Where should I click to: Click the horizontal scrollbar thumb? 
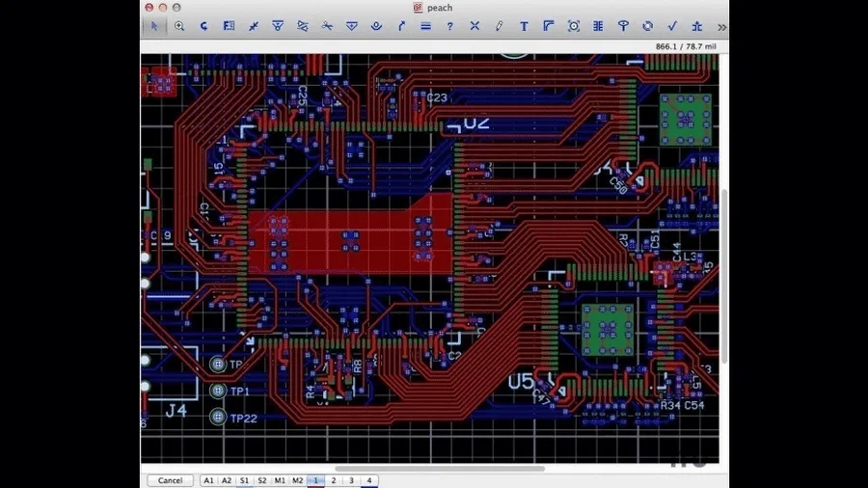pyautogui.click(x=440, y=468)
